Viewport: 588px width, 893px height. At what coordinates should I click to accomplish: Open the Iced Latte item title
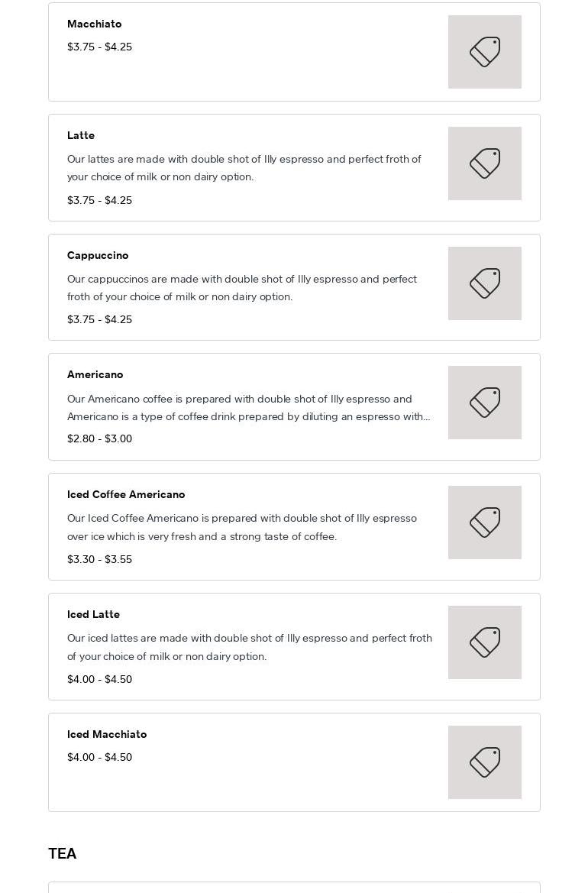(93, 614)
